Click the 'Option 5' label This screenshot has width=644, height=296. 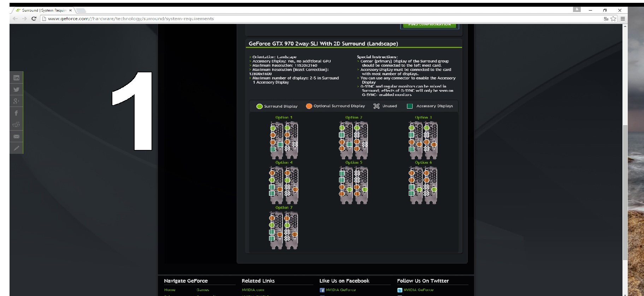(x=354, y=162)
